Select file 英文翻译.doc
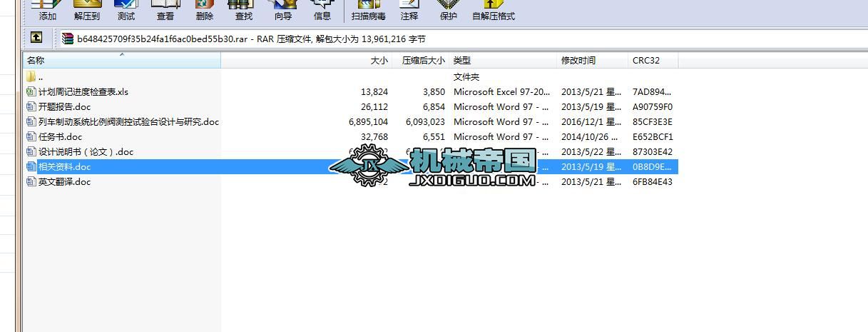The height and width of the screenshot is (332, 868). tap(65, 181)
